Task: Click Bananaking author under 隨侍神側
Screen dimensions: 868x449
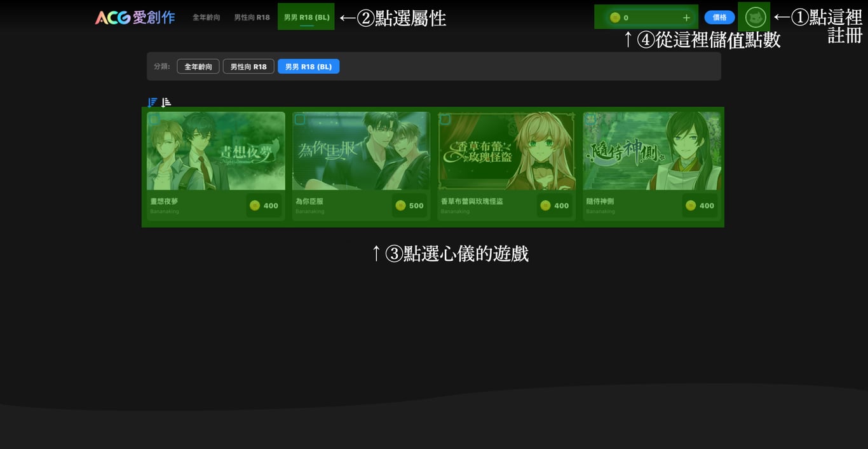Action: pos(600,211)
